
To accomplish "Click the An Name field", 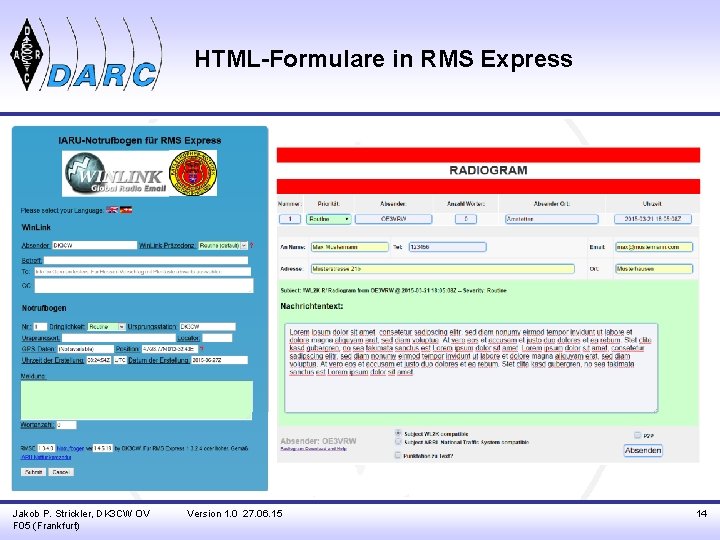I will point(349,247).
